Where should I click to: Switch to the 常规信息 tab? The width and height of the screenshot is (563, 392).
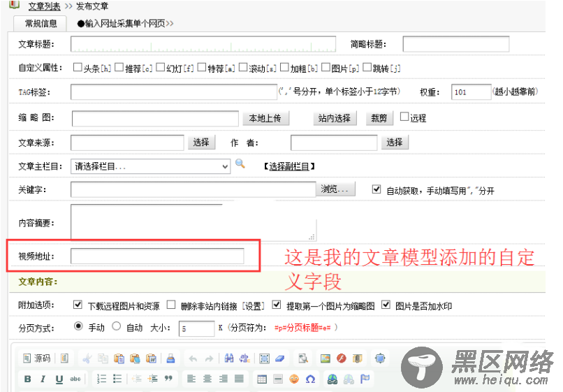coord(41,23)
